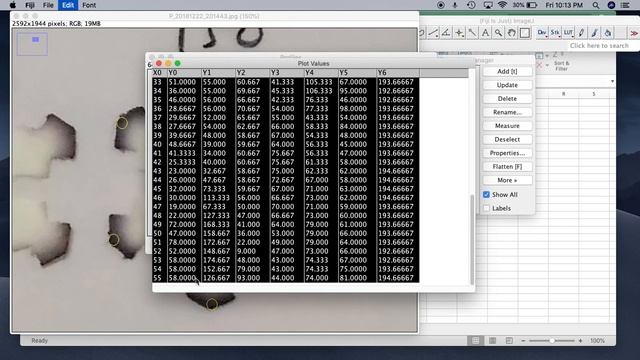This screenshot has width=640, height=360.
Task: Enable the Labels checkbox
Action: point(486,208)
